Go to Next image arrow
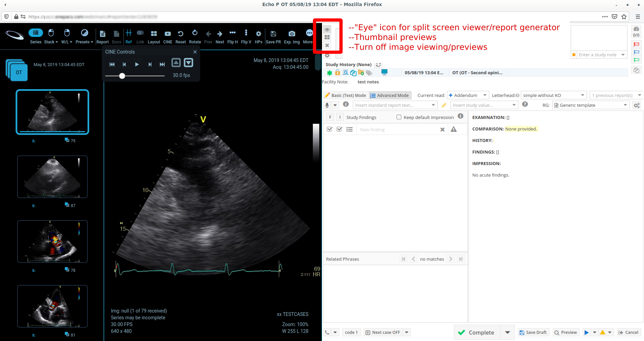644x341 pixels. pyautogui.click(x=220, y=36)
